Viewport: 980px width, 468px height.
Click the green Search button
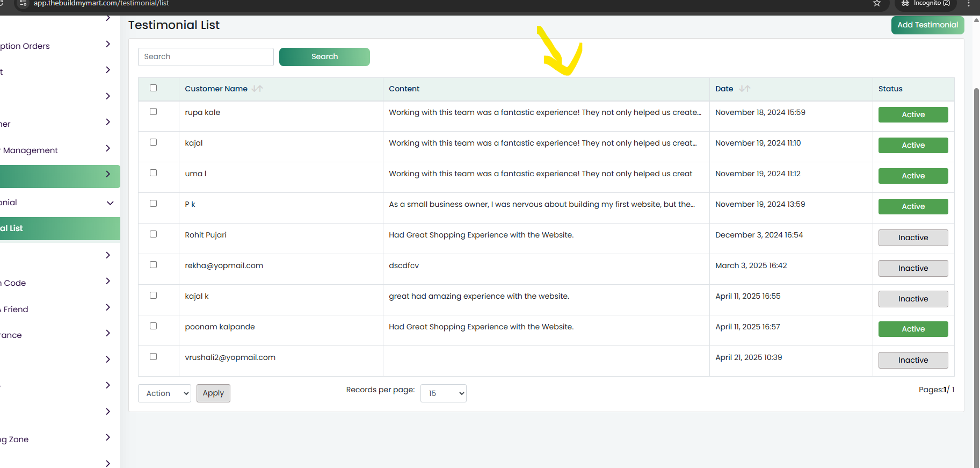(x=324, y=57)
